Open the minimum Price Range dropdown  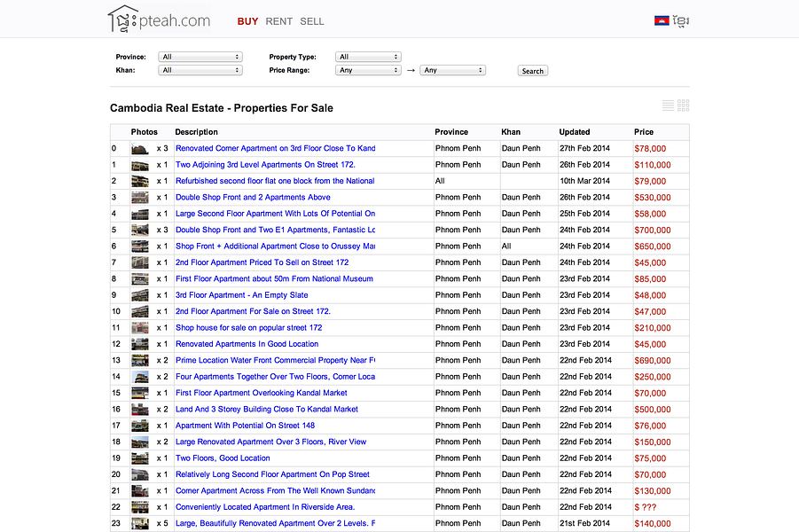point(368,70)
